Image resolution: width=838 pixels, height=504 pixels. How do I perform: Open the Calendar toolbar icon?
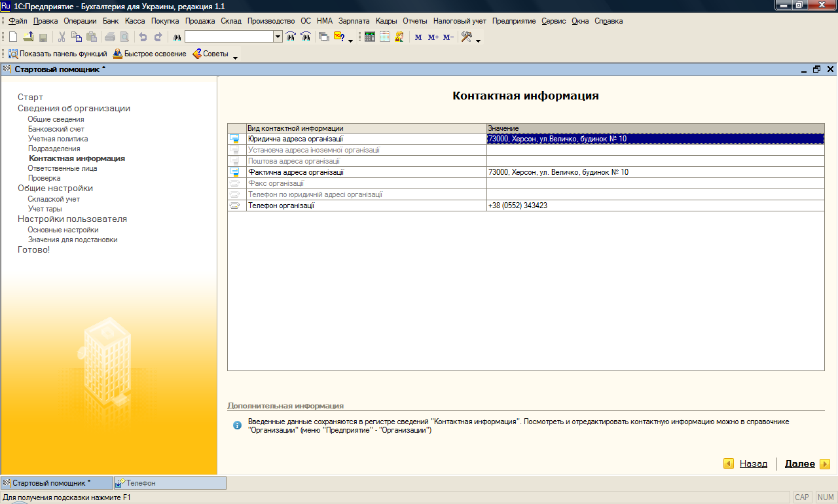385,37
